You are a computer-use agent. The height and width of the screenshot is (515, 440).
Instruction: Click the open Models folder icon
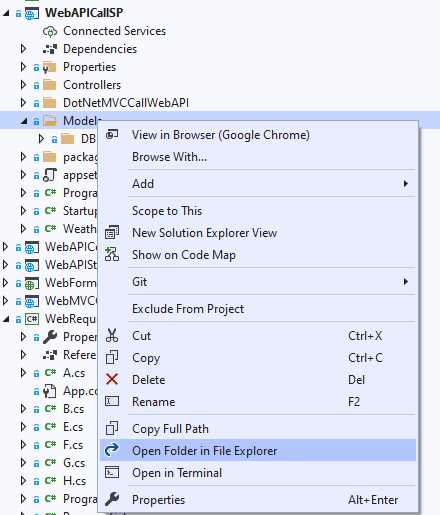[x=50, y=121]
